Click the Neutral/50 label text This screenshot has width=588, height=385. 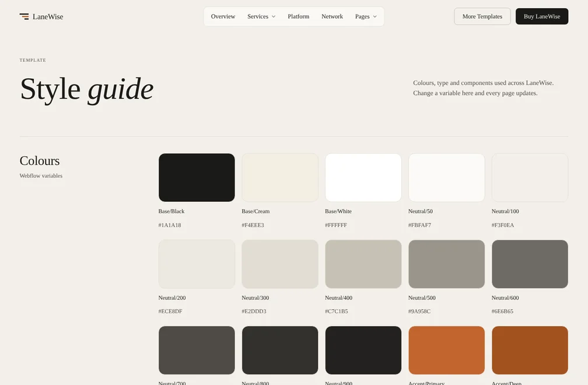[421, 211]
